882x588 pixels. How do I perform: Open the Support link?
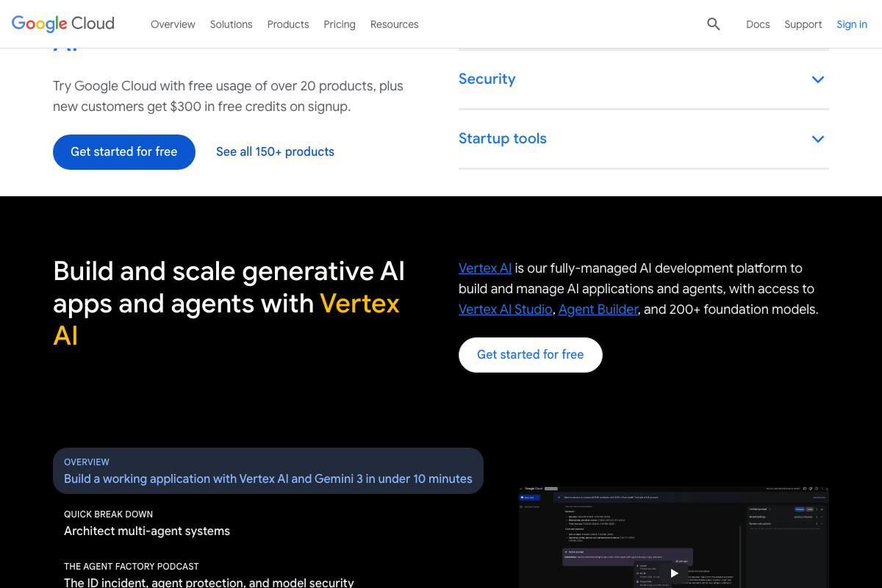pos(803,24)
